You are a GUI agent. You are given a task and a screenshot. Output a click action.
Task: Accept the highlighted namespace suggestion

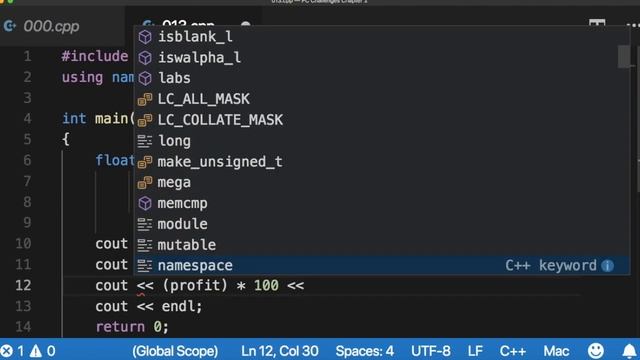tap(382, 266)
